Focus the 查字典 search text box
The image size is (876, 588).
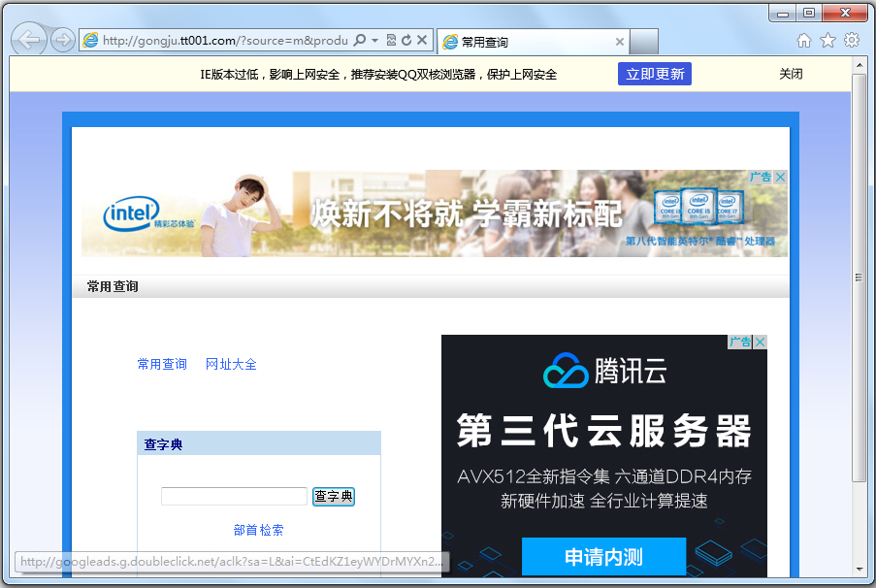coord(234,497)
